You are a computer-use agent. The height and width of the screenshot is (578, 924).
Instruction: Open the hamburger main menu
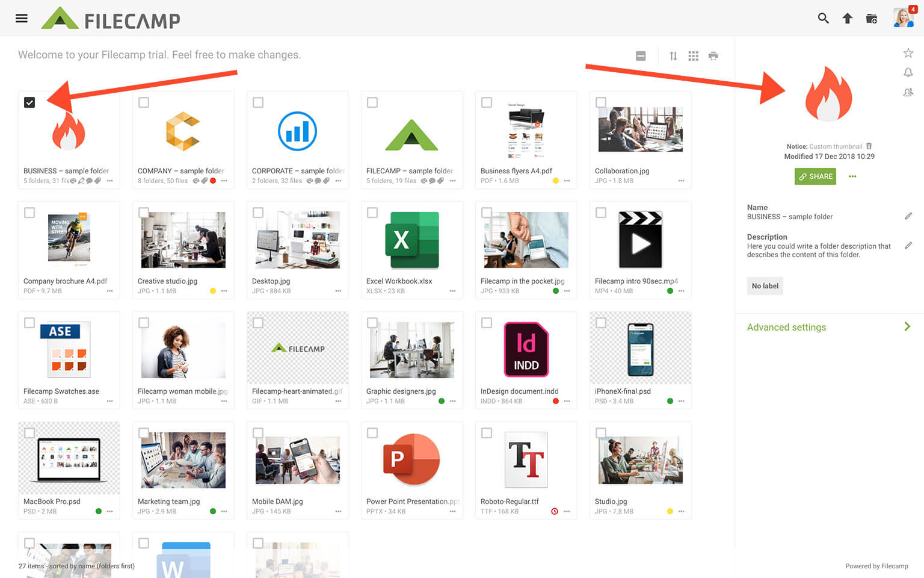[x=22, y=18]
